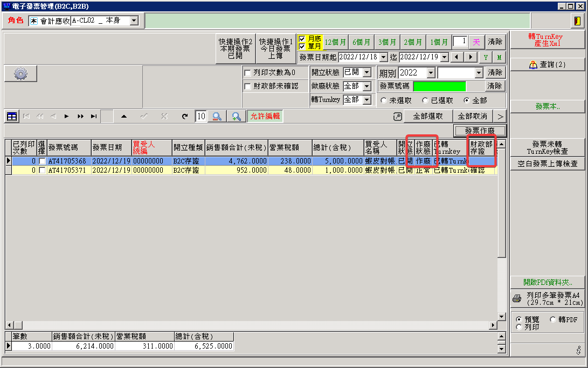This screenshot has width=588, height=368.
Task: Click the 12個月 date range button
Action: tap(335, 42)
